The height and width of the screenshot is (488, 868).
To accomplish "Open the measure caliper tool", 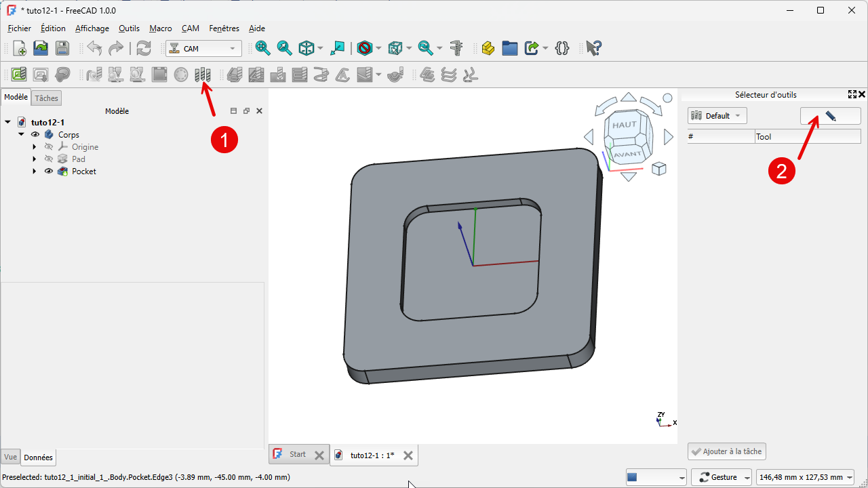I will (x=456, y=48).
